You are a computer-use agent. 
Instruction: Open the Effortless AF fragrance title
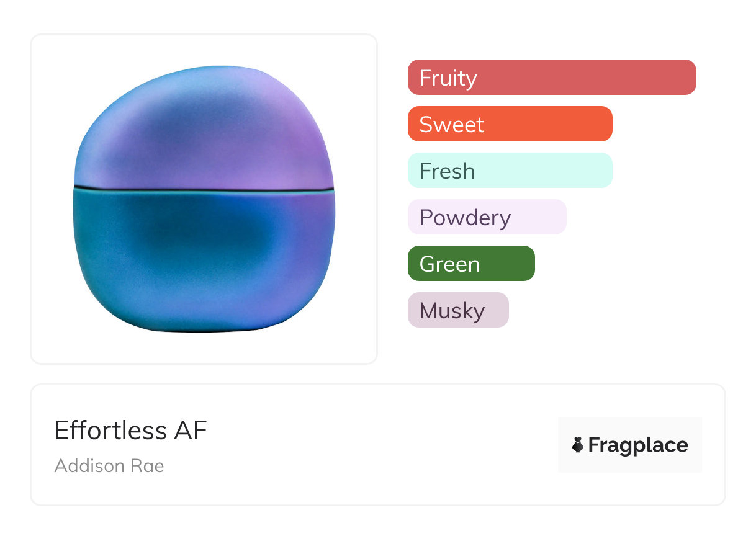[x=130, y=431]
